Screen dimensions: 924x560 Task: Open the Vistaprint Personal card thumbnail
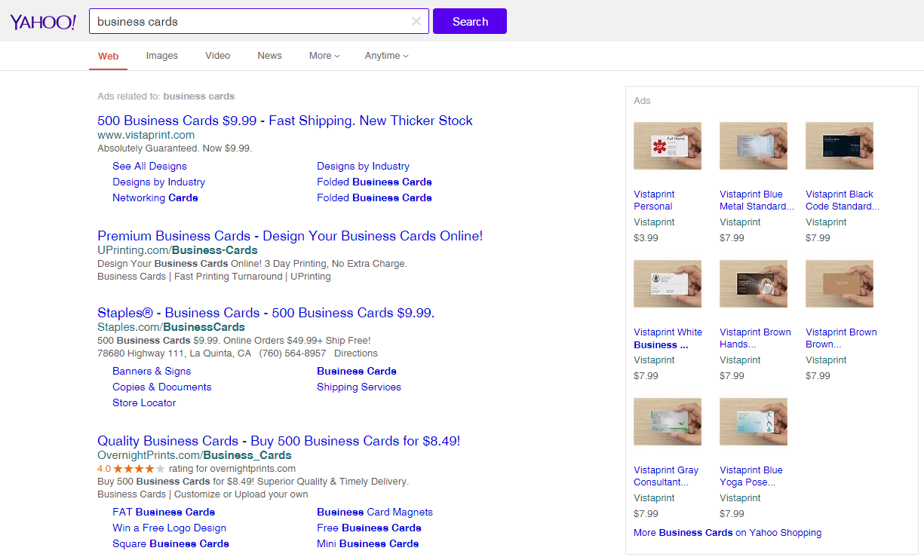667,145
